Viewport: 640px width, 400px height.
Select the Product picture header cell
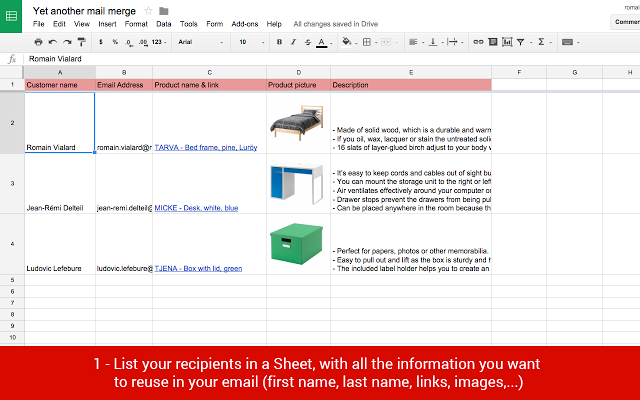pyautogui.click(x=298, y=85)
